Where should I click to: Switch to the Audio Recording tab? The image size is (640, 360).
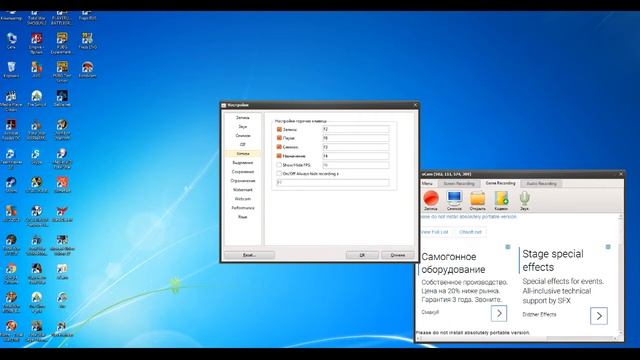[541, 184]
